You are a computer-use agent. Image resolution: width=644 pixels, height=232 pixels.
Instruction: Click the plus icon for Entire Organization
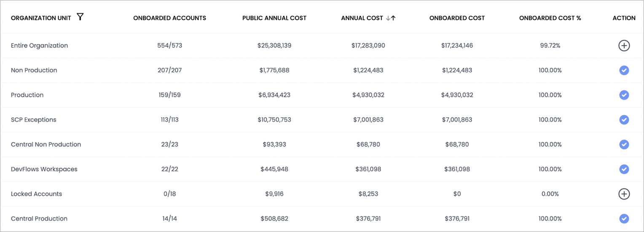pyautogui.click(x=624, y=46)
